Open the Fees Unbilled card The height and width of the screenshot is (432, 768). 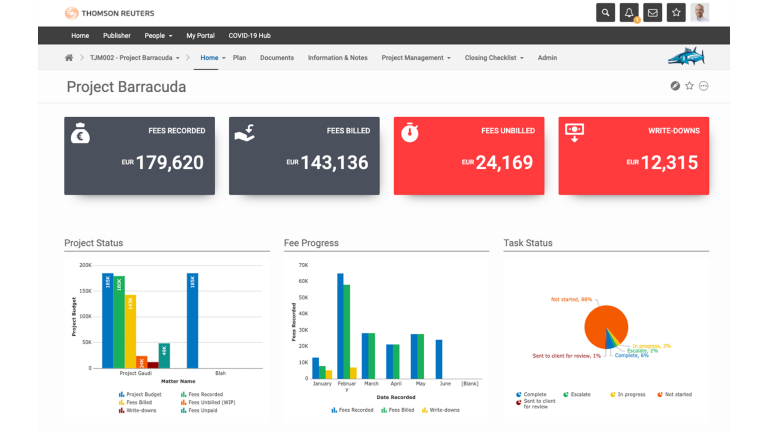(x=469, y=156)
